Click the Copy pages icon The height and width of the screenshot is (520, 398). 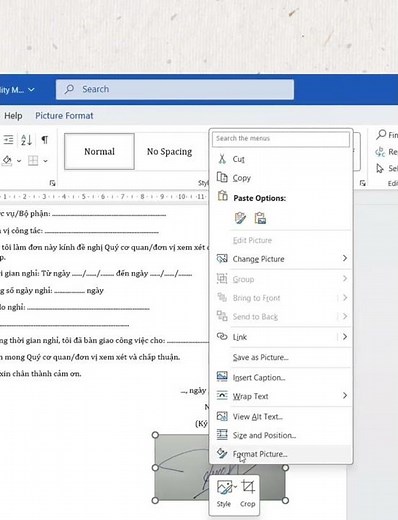coord(222,177)
